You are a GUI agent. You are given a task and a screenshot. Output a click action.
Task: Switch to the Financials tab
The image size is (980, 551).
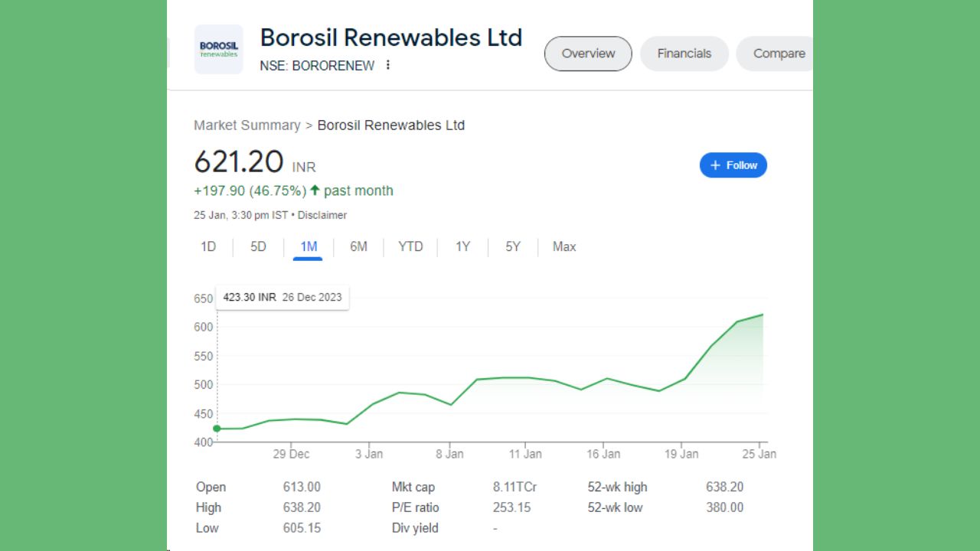[x=684, y=54]
